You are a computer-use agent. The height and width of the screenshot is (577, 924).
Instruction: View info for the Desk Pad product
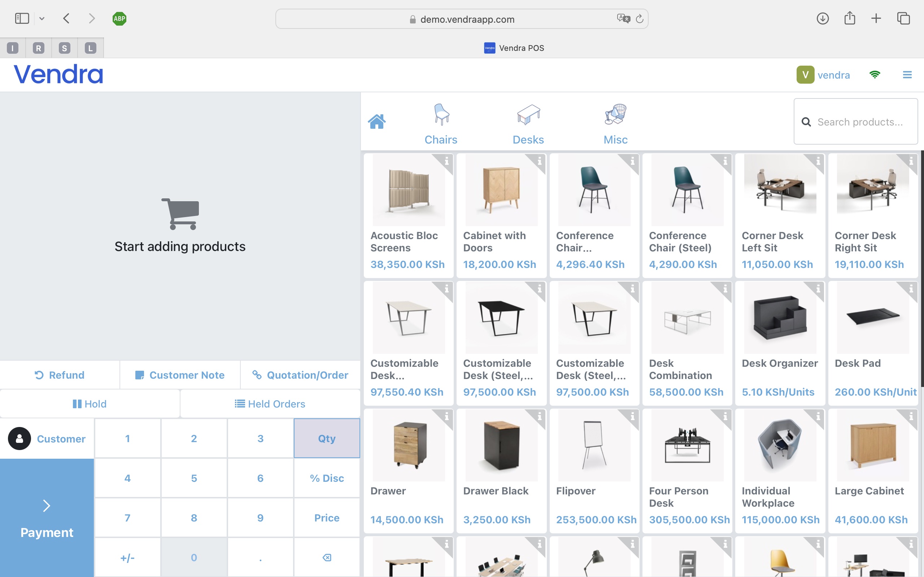tap(911, 290)
